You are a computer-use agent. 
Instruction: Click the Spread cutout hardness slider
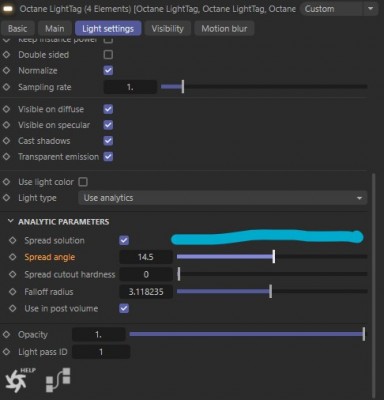pos(272,274)
